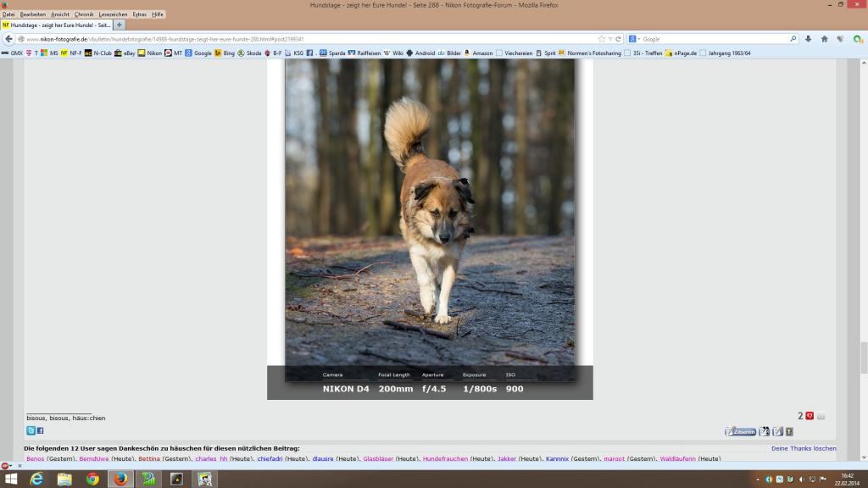Open the Datei menu
This screenshot has width=868, height=488.
8,14
